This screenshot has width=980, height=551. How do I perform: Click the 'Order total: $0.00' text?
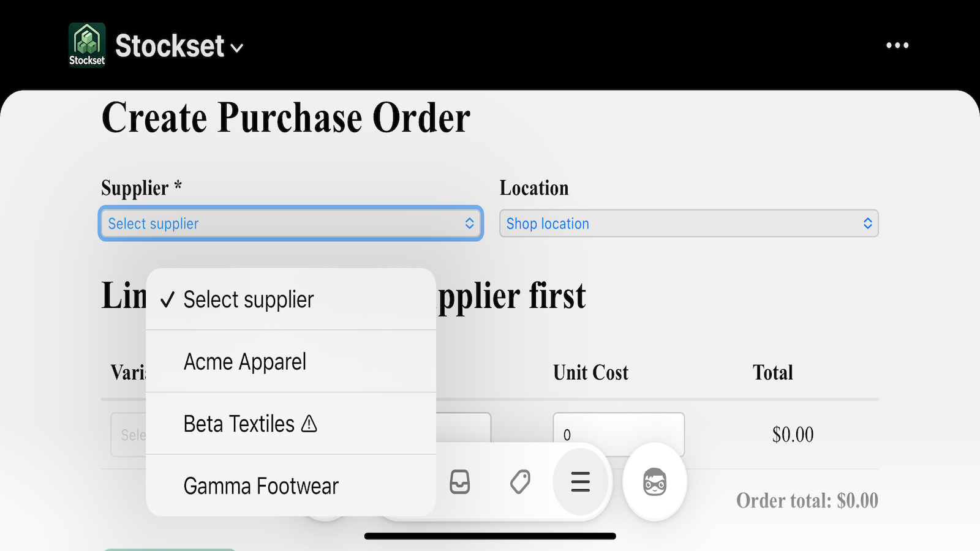click(x=807, y=501)
